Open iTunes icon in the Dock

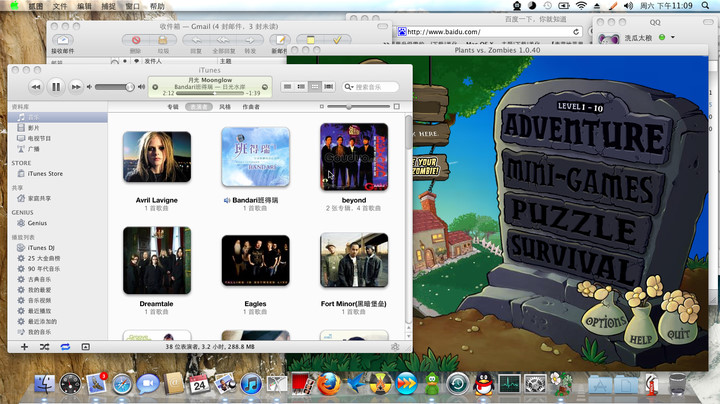click(x=251, y=384)
